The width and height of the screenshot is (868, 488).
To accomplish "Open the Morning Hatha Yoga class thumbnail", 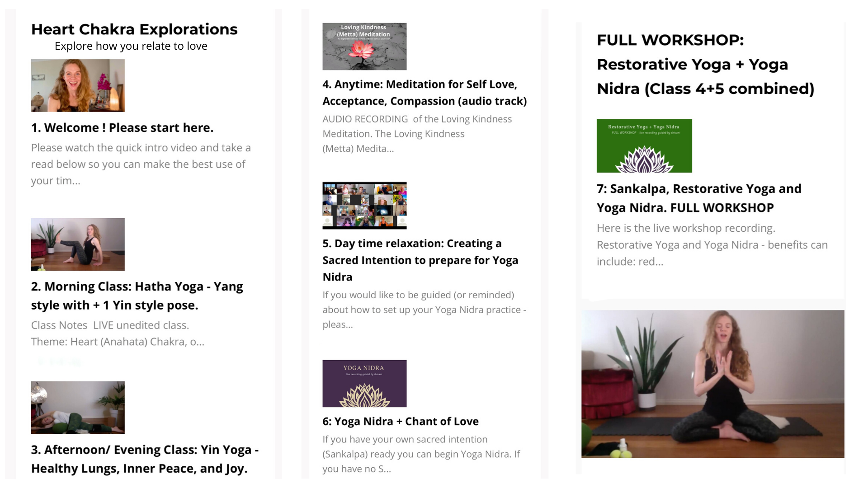I will pos(78,244).
